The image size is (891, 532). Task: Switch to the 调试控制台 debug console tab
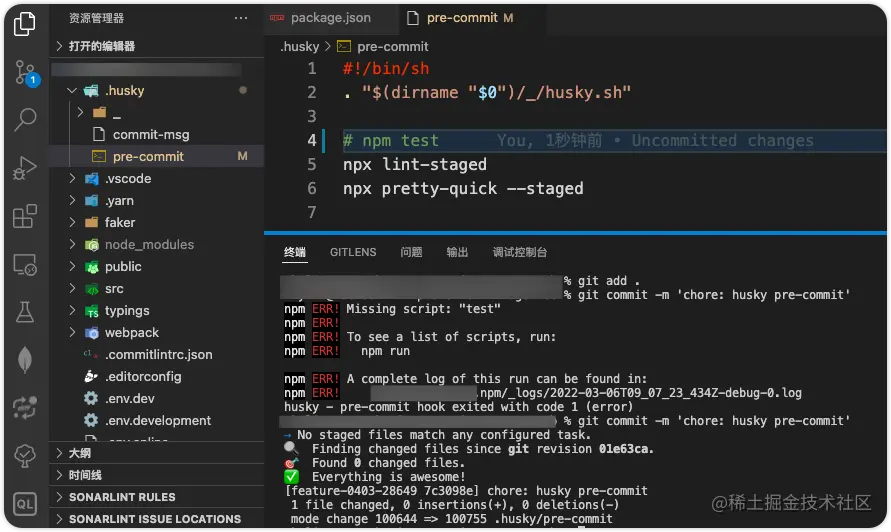(520, 252)
